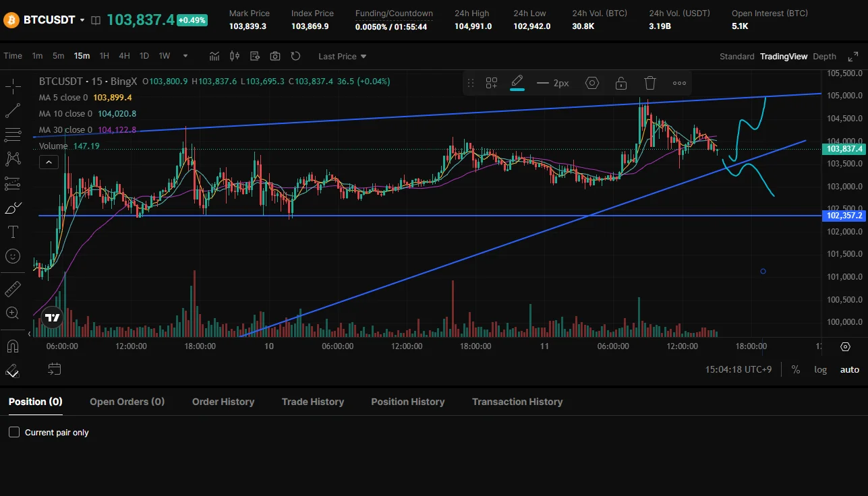Switch to the Standard chart view
This screenshot has width=868, height=496.
point(737,57)
